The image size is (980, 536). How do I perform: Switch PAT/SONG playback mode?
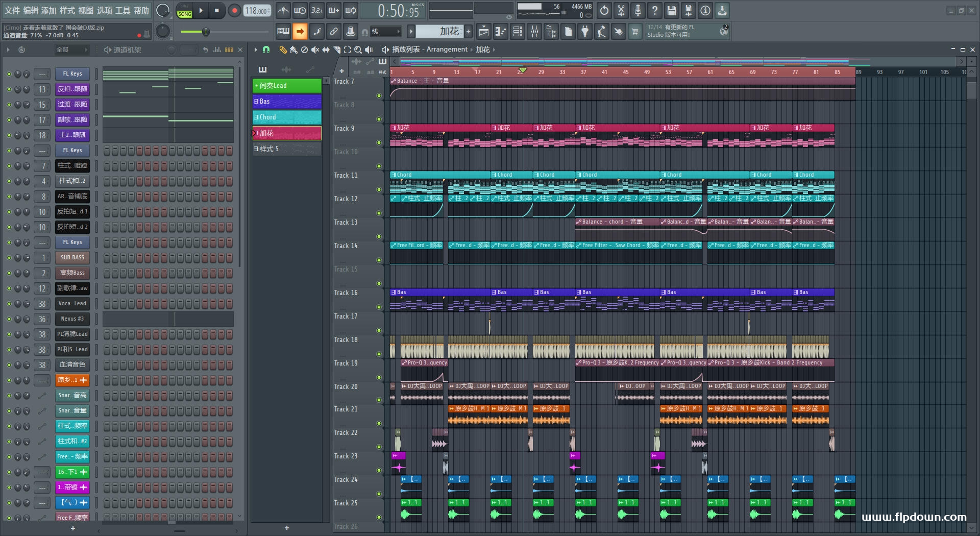pyautogui.click(x=184, y=11)
